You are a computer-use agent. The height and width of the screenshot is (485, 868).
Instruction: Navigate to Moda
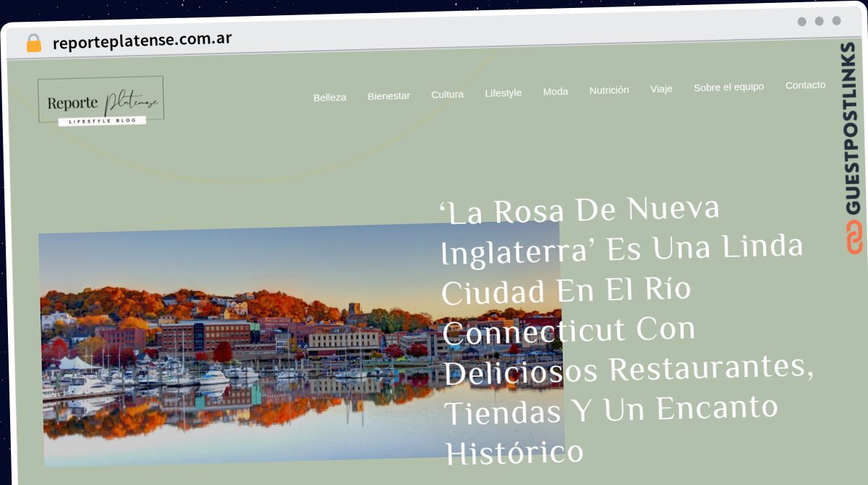[x=556, y=91]
